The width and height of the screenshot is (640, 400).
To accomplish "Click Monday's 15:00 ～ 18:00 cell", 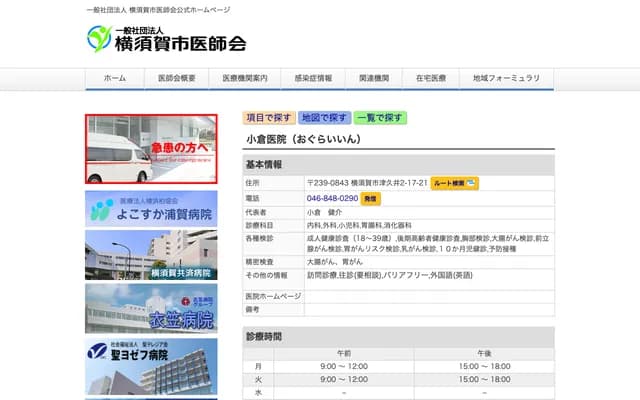I will point(484,367).
